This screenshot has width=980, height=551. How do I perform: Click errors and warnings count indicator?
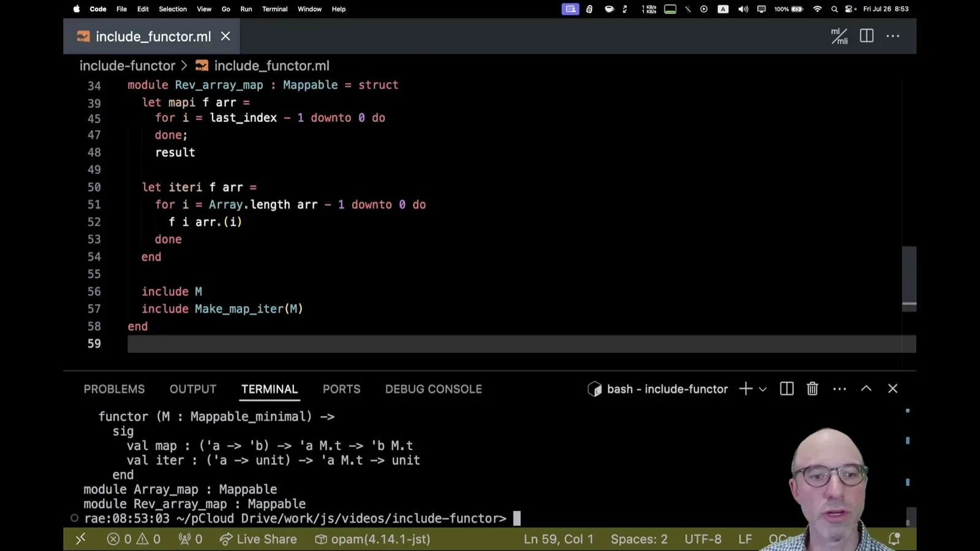134,539
